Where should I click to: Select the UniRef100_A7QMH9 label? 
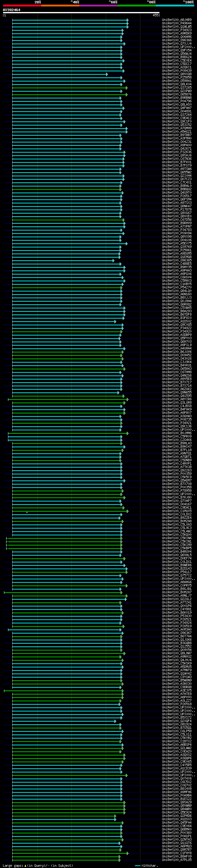pos(177,128)
